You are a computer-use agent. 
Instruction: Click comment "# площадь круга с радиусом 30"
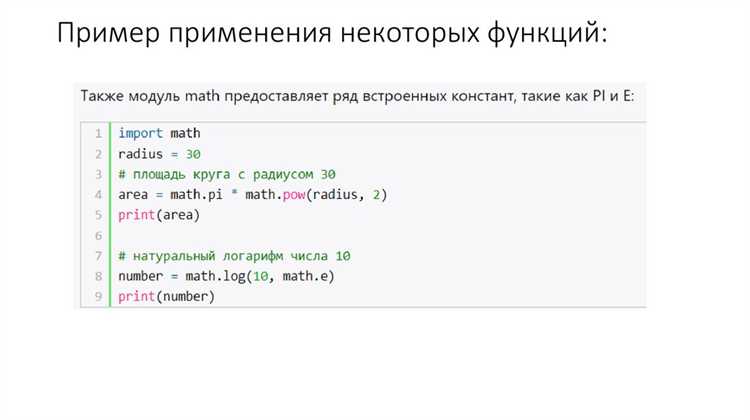point(227,174)
